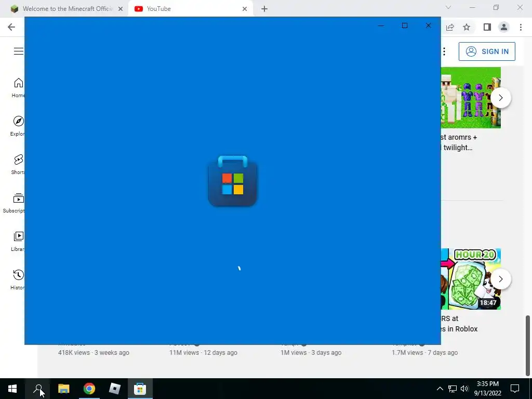Screen dimensions: 532x399
Task: Open Chrome profile avatar
Action: coord(504,27)
